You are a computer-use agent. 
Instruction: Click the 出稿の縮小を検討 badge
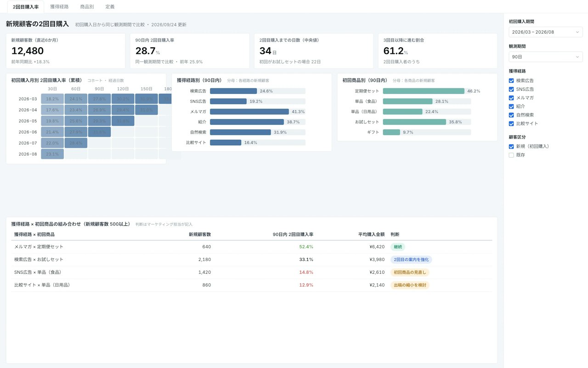[x=410, y=285]
